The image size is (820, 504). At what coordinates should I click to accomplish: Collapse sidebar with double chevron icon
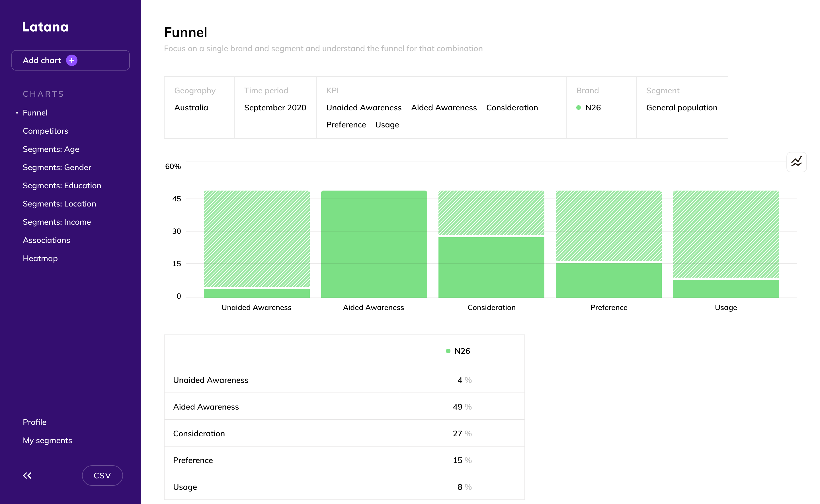pyautogui.click(x=27, y=475)
